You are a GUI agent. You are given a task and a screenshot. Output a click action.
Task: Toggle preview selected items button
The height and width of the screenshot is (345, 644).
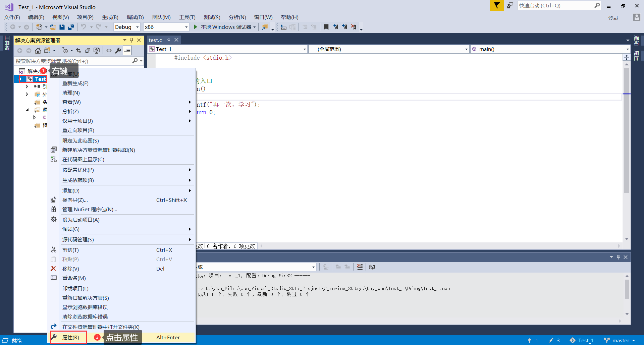coord(127,51)
